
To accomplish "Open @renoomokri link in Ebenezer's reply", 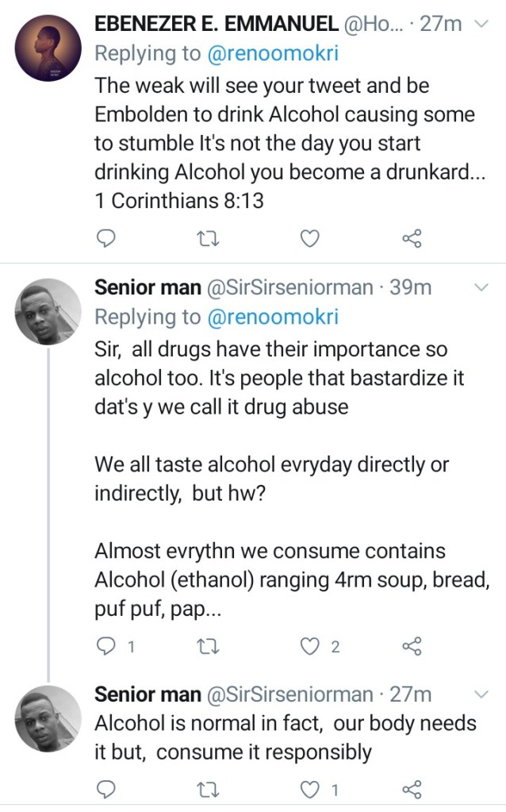I will [272, 54].
